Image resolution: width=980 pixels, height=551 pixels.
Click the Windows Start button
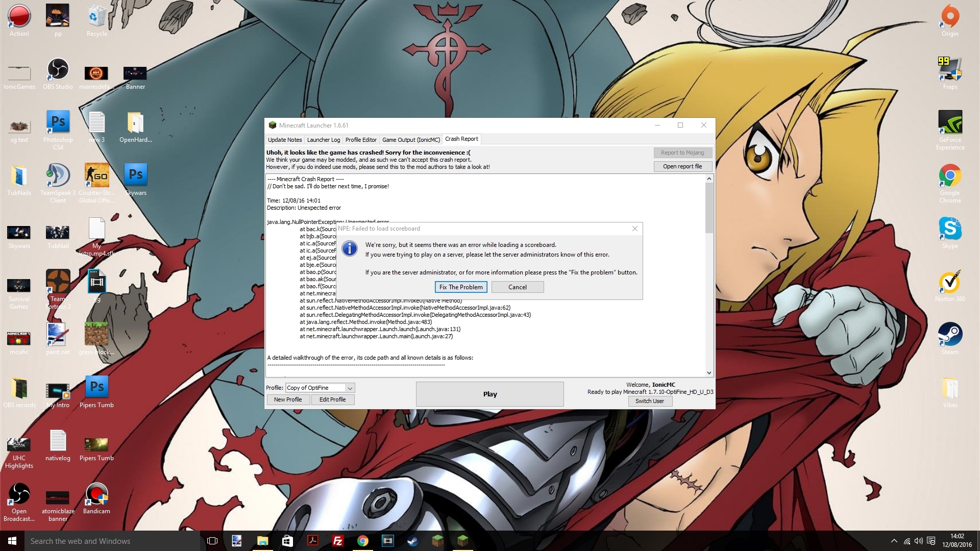tap(12, 541)
